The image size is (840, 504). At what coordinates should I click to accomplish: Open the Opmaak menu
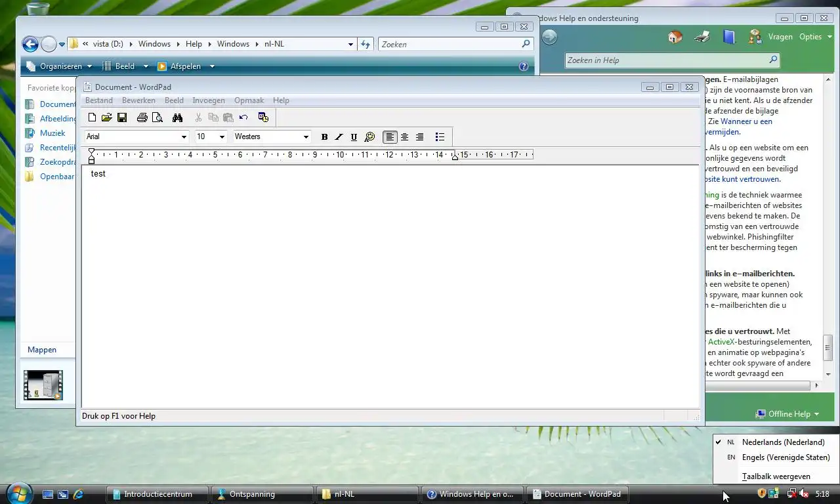click(249, 100)
